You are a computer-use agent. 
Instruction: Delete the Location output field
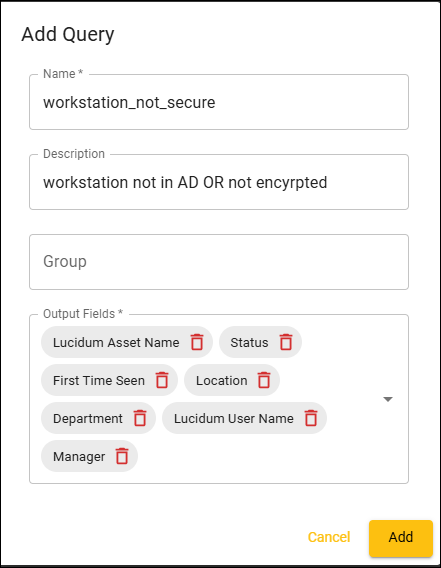264,380
